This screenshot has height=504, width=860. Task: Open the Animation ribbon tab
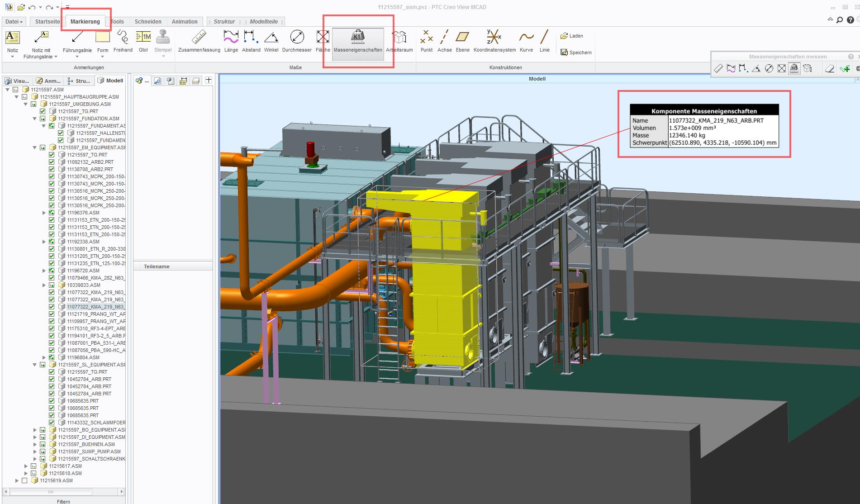point(185,22)
